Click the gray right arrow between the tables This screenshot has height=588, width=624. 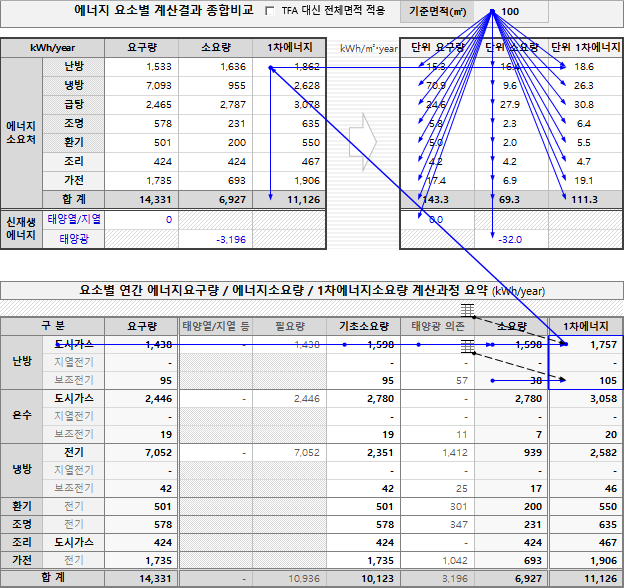point(368,130)
